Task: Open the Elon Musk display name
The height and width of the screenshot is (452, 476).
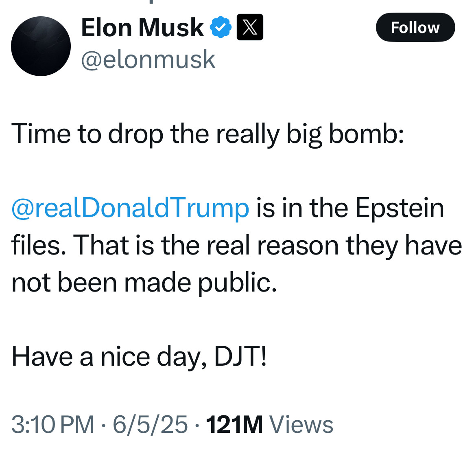Action: pyautogui.click(x=142, y=28)
